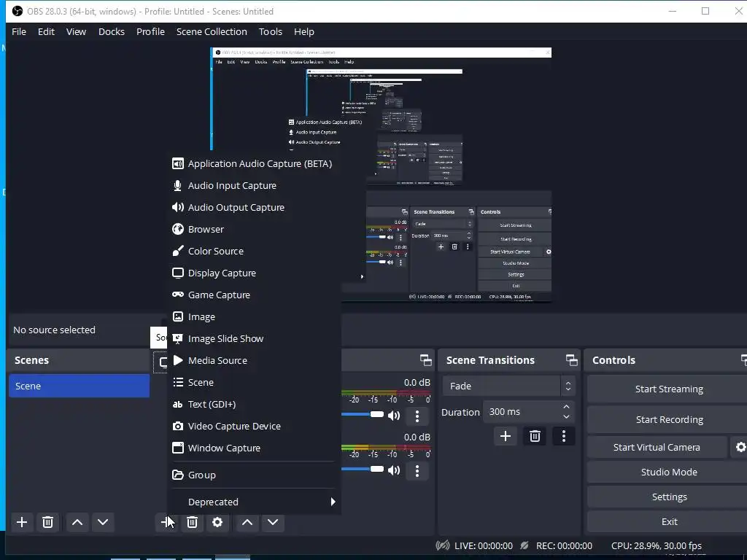Click the add source plus icon
Screen dimensions: 747x560
tap(165, 522)
